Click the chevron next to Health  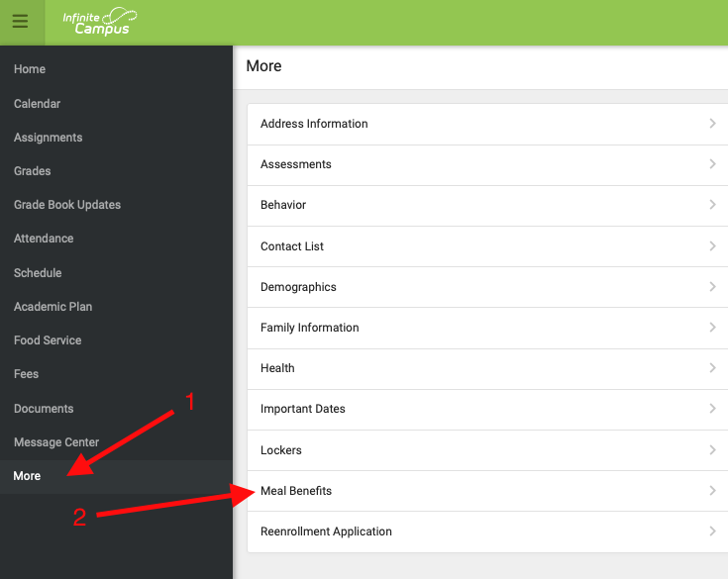712,368
